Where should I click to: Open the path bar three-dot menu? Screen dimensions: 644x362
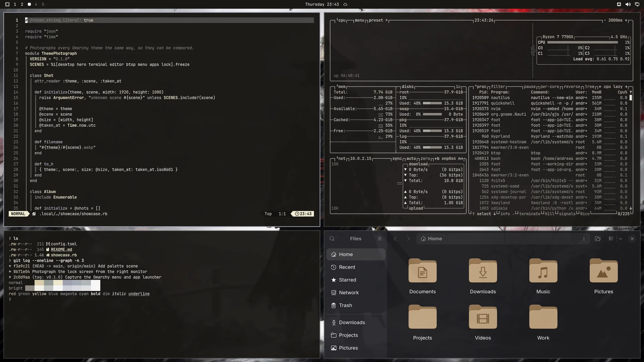584,239
